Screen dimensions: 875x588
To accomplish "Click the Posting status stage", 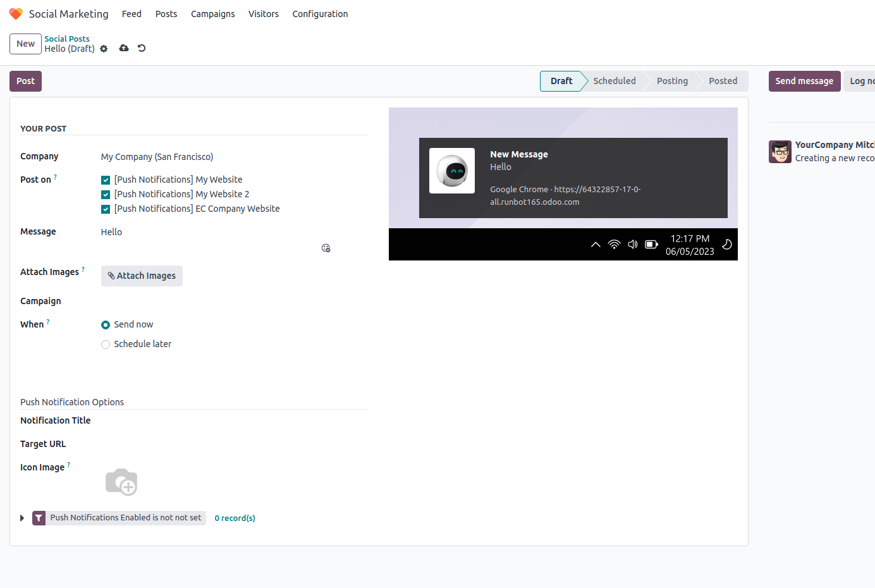I will pyautogui.click(x=672, y=81).
